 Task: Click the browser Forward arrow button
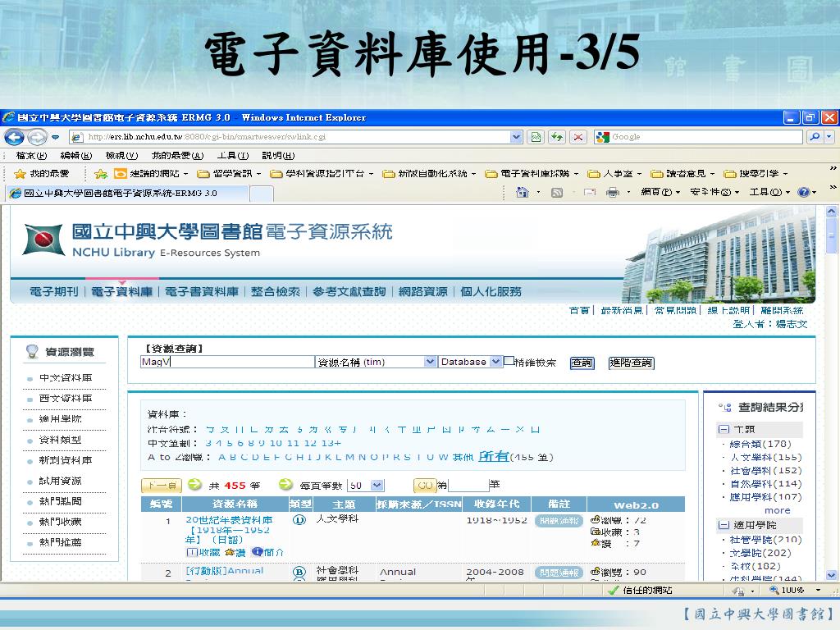click(x=37, y=137)
